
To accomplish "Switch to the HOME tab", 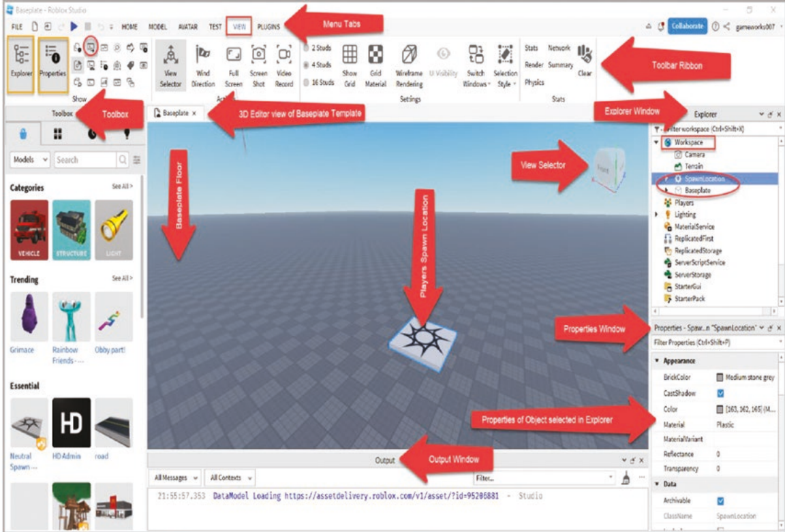I will [129, 27].
